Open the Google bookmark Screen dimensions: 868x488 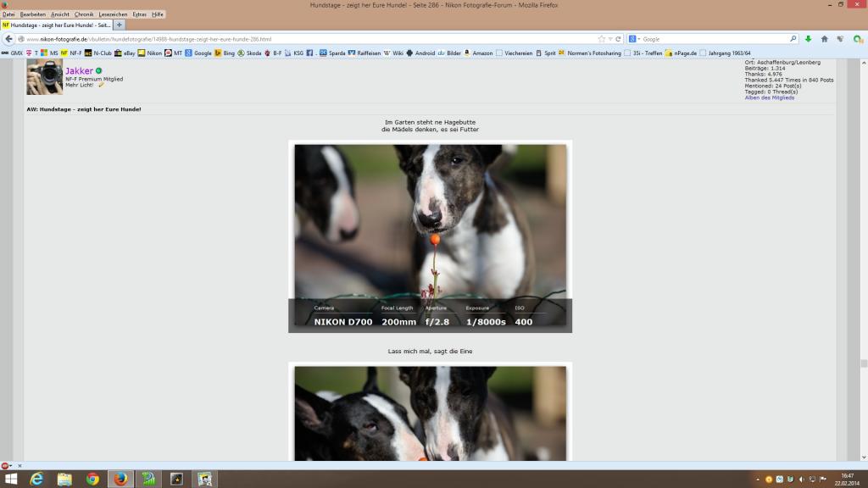coord(198,53)
